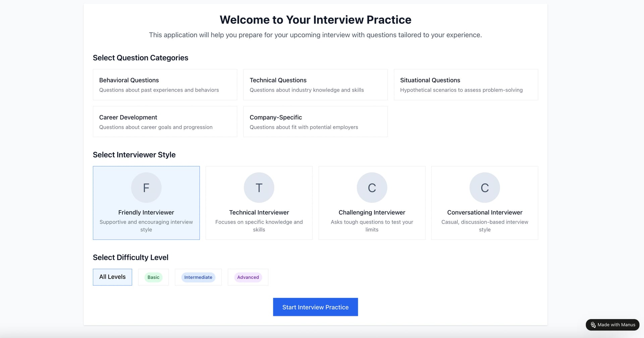Open the Made with Manus badge
The image size is (644, 338).
point(612,325)
